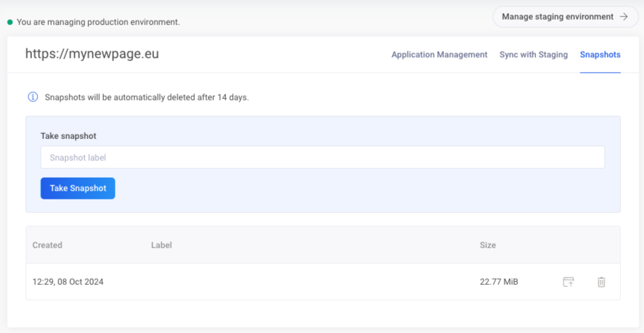The width and height of the screenshot is (644, 333).
Task: Focus the Snapshot label input field
Action: tap(322, 157)
